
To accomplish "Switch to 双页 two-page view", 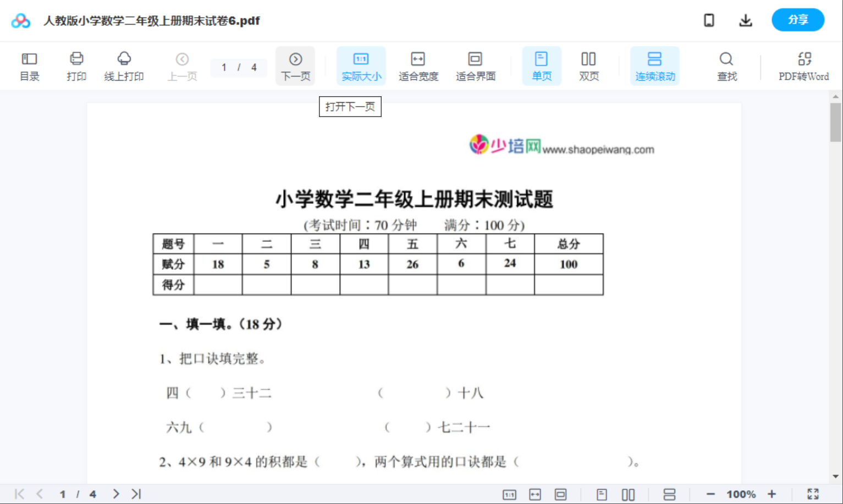I will [x=588, y=65].
